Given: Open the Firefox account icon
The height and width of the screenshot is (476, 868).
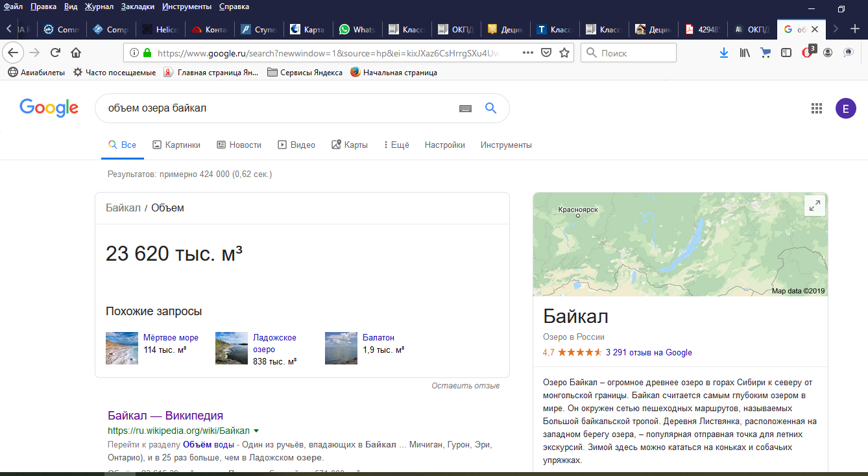Looking at the screenshot, I should click(828, 53).
